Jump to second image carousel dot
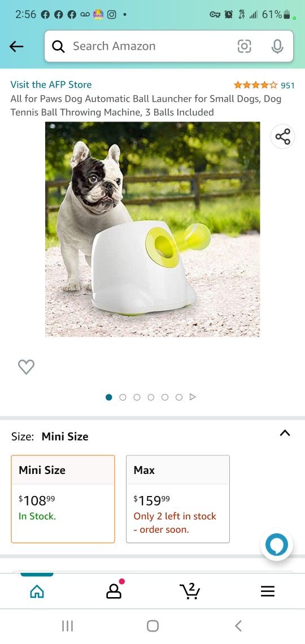The width and height of the screenshot is (305, 644). tap(123, 397)
